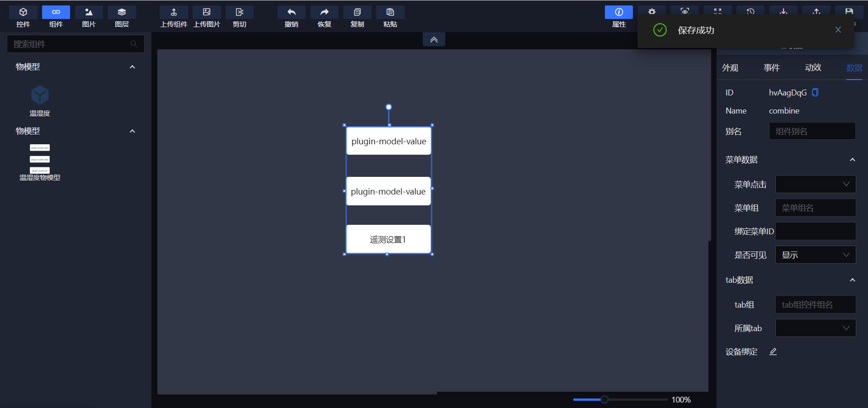Click the 遥测设置1 box on canvas
The height and width of the screenshot is (408, 868).
coord(388,239)
